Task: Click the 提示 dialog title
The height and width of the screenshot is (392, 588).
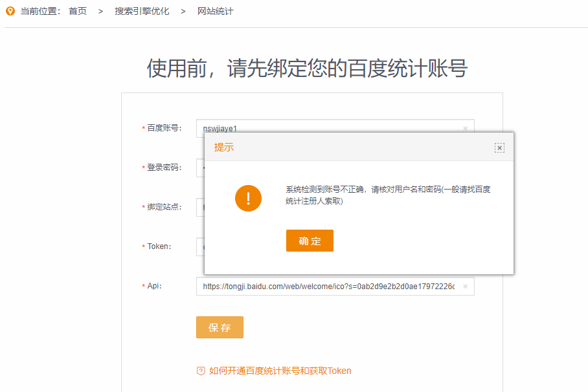Action: coord(224,147)
